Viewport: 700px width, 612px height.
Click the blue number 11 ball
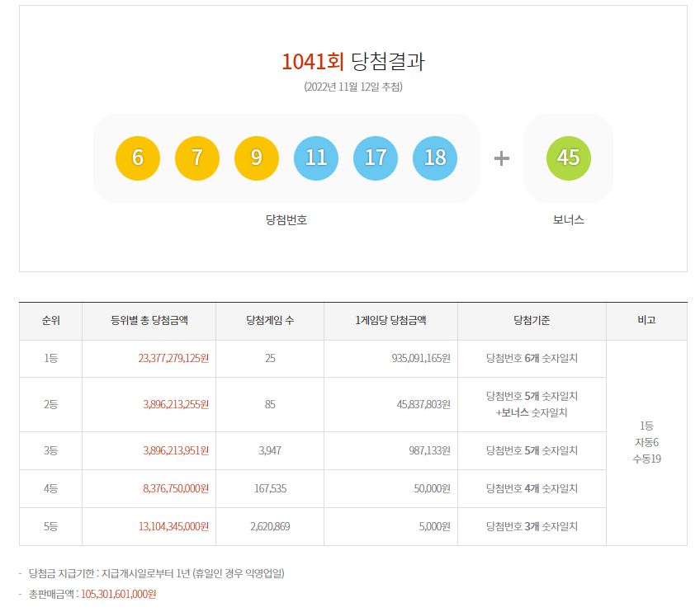tap(316, 158)
